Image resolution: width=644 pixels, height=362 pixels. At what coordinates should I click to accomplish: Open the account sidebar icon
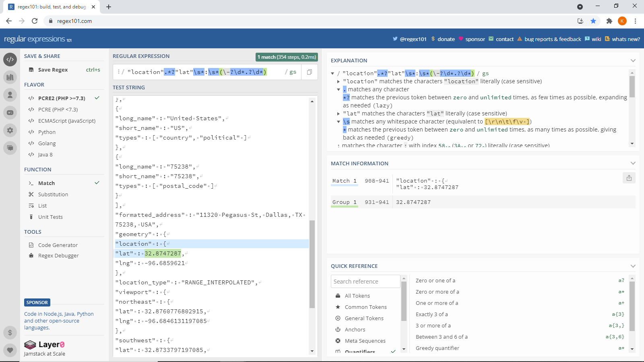click(x=10, y=95)
